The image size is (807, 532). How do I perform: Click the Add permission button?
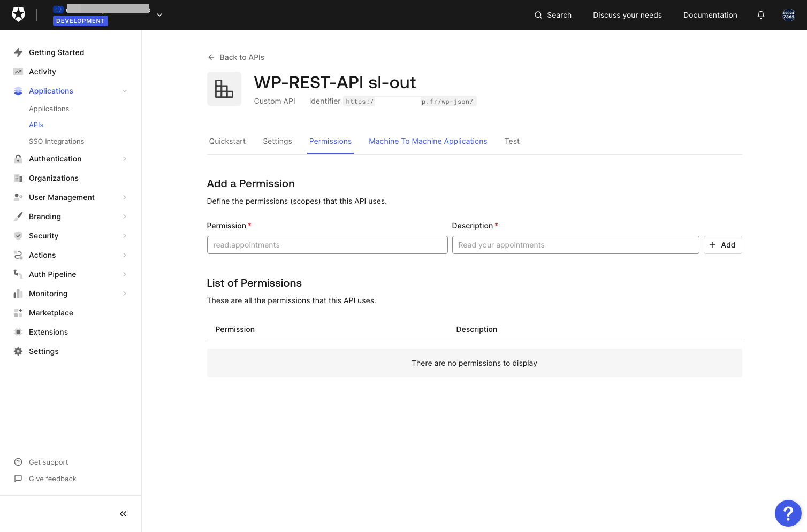(x=722, y=245)
